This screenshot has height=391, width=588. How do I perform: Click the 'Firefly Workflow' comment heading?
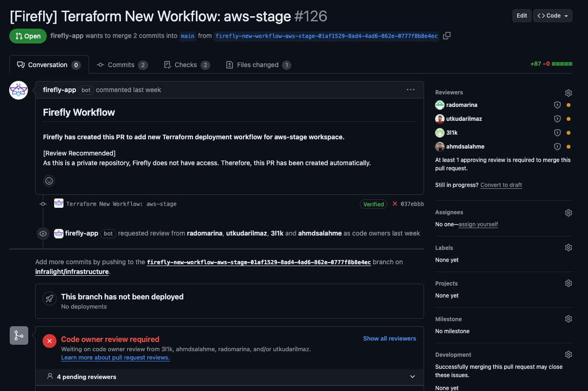pyautogui.click(x=79, y=112)
